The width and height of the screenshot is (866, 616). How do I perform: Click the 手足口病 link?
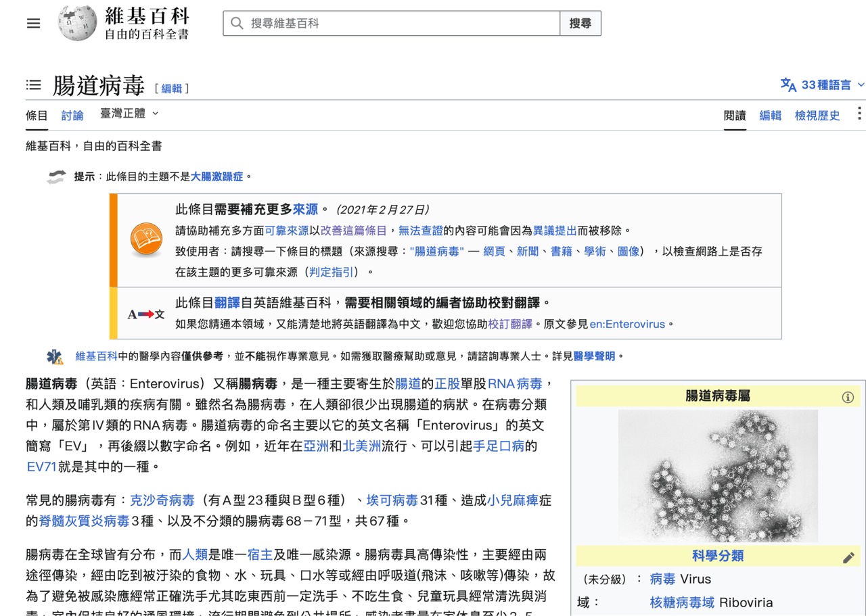499,446
